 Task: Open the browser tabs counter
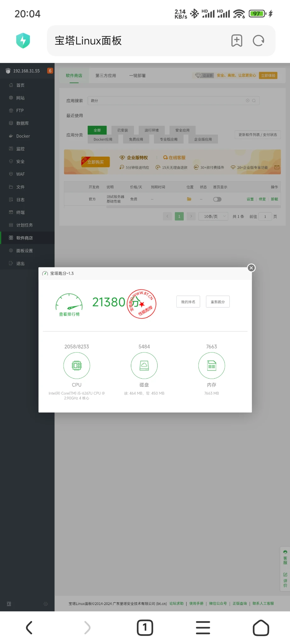[145, 628]
